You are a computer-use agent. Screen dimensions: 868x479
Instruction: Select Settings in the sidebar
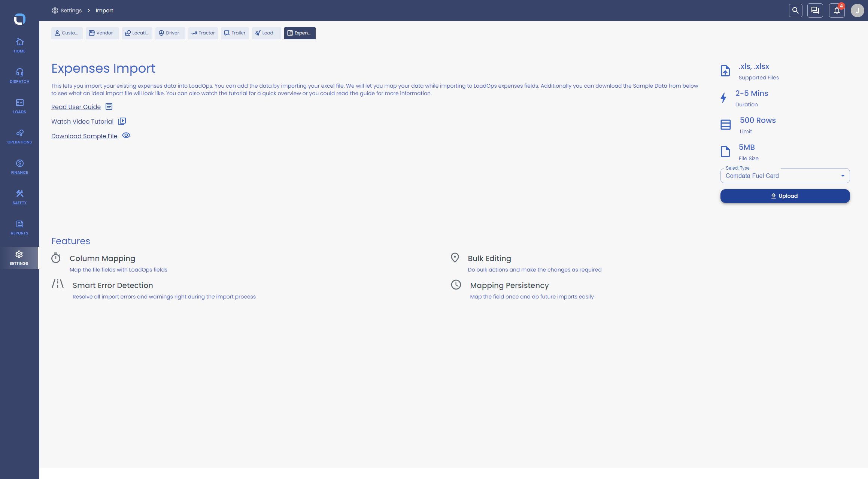point(19,258)
